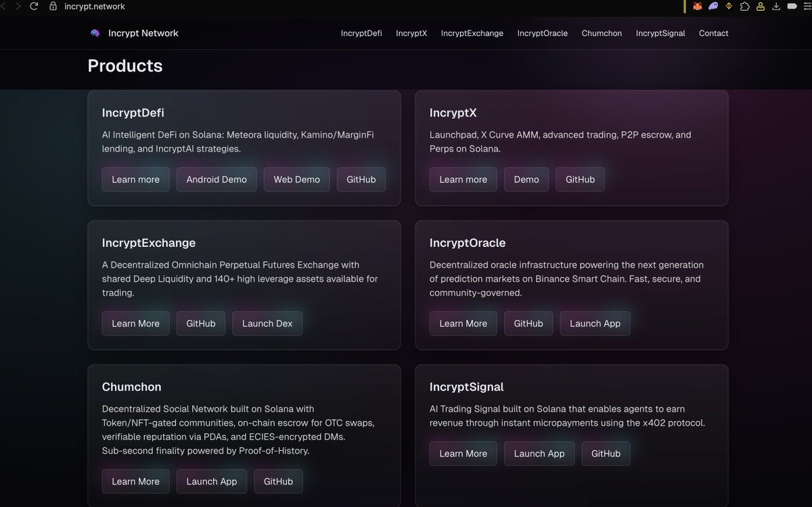812x507 pixels.
Task: Select Chumchon in the top navigation
Action: click(602, 33)
